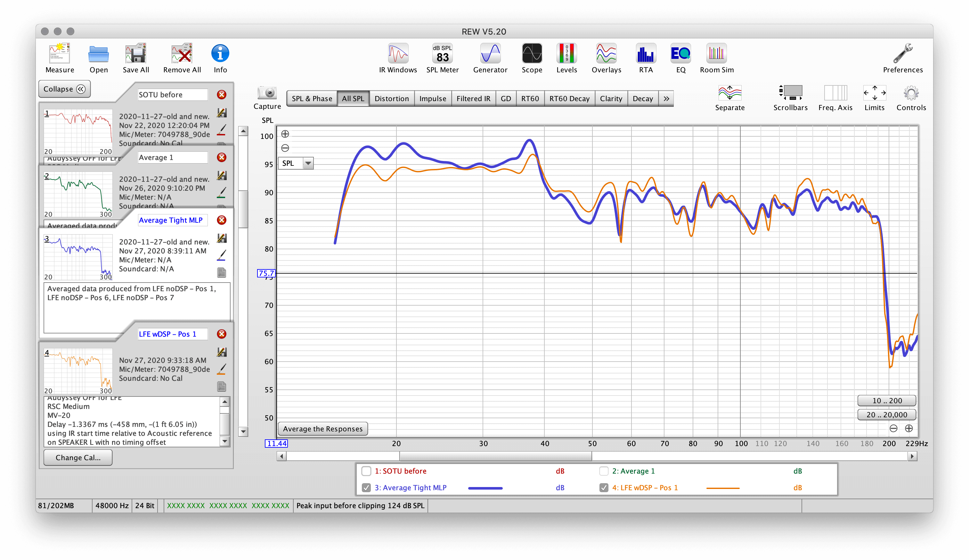This screenshot has height=560, width=969.
Task: Click the Remove All icon
Action: tap(182, 58)
